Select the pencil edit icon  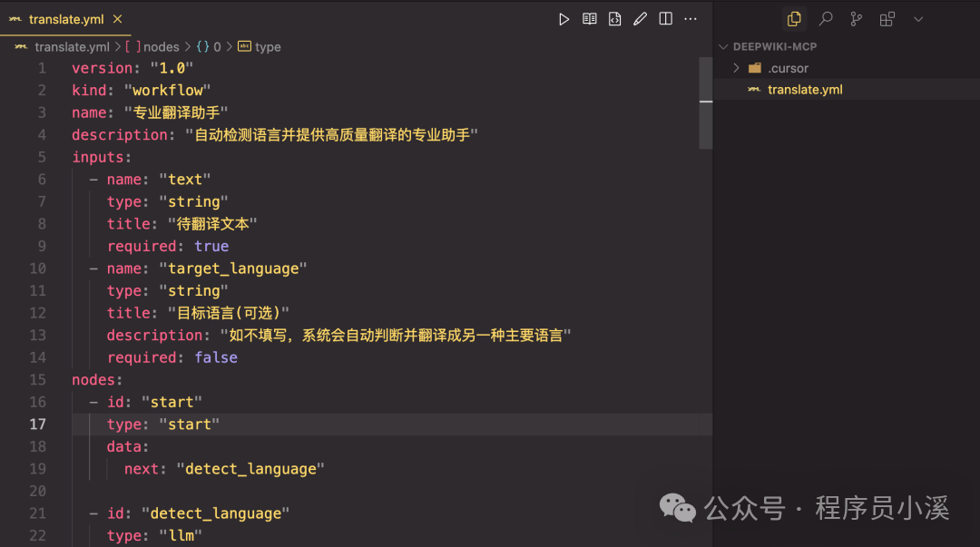pos(641,18)
